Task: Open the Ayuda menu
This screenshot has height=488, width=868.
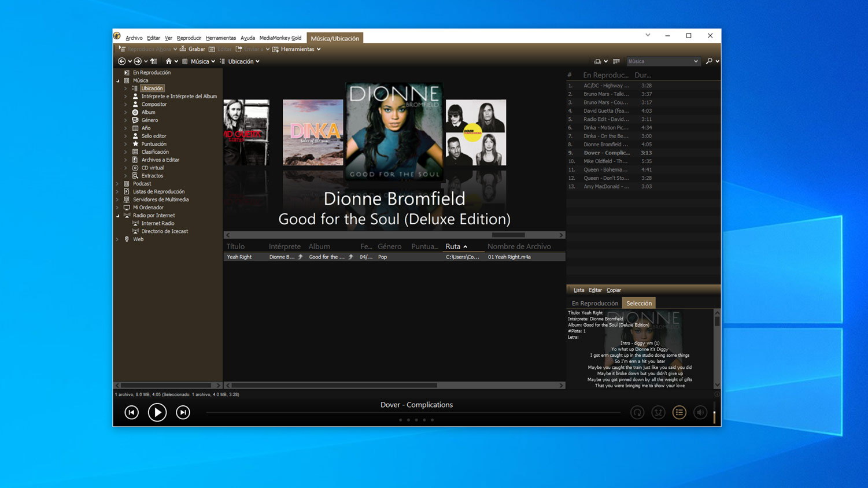Action: click(248, 38)
